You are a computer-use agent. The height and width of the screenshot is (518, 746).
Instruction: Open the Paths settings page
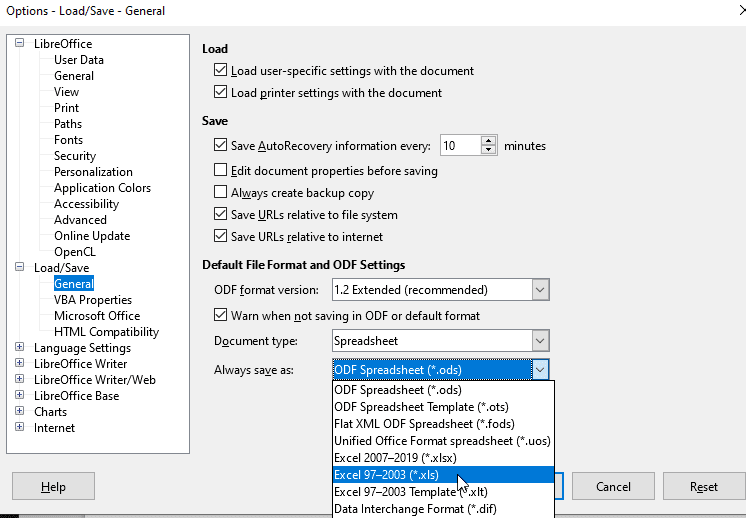[68, 124]
